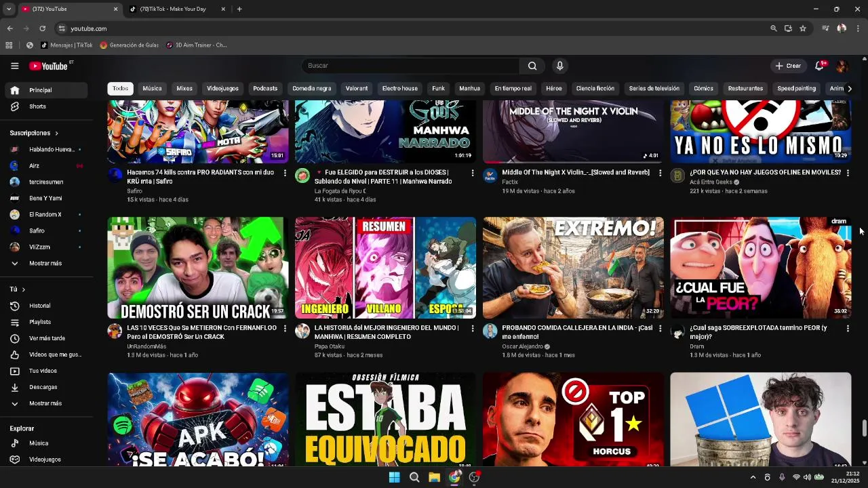Open Chrome apps grid in bookmarks bar

coord(9,45)
